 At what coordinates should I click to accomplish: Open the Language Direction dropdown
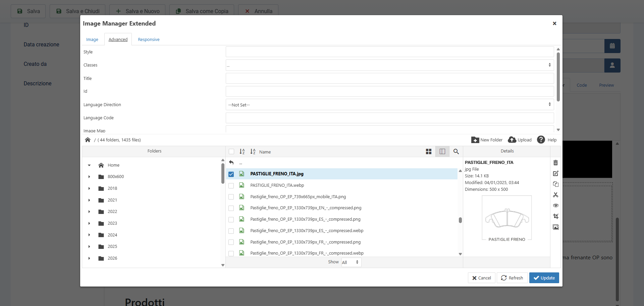pos(389,105)
